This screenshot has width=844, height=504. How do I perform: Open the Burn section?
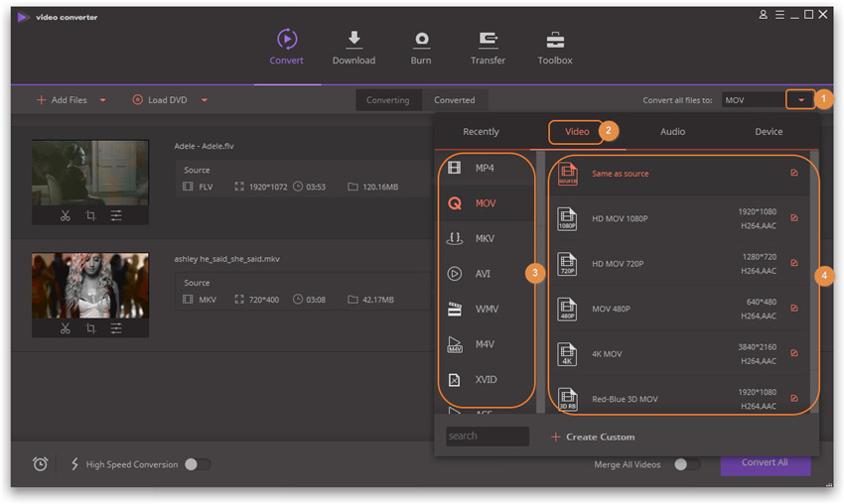pyautogui.click(x=421, y=48)
